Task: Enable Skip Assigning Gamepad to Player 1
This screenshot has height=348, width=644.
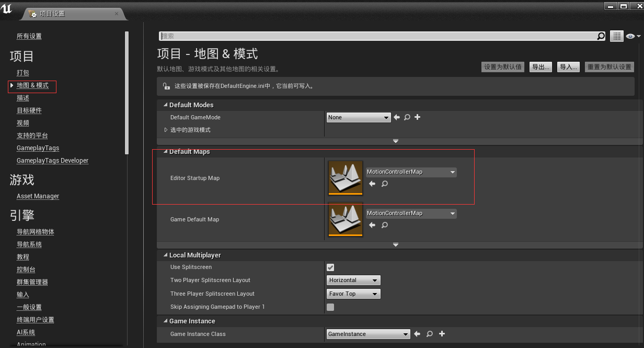Action: pyautogui.click(x=330, y=307)
